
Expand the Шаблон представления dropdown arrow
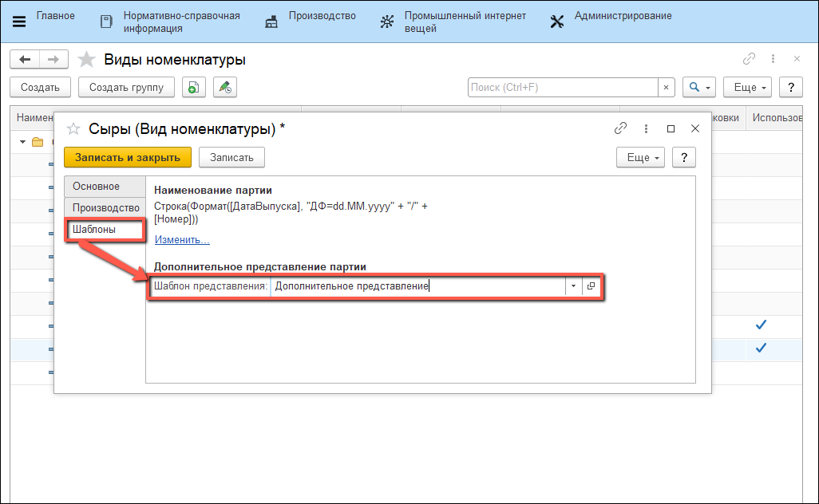(x=573, y=286)
